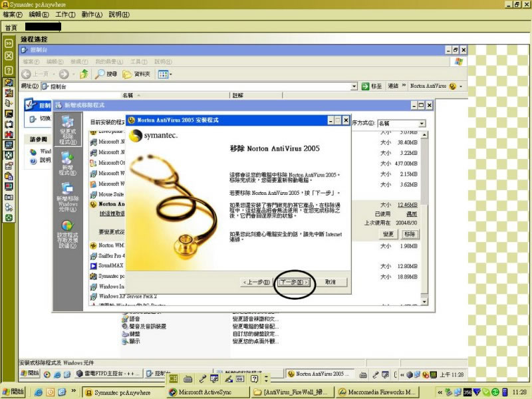Click the question mark icon on floating pcAnywhere toolbar
This screenshot has width=532, height=399.
[255, 379]
